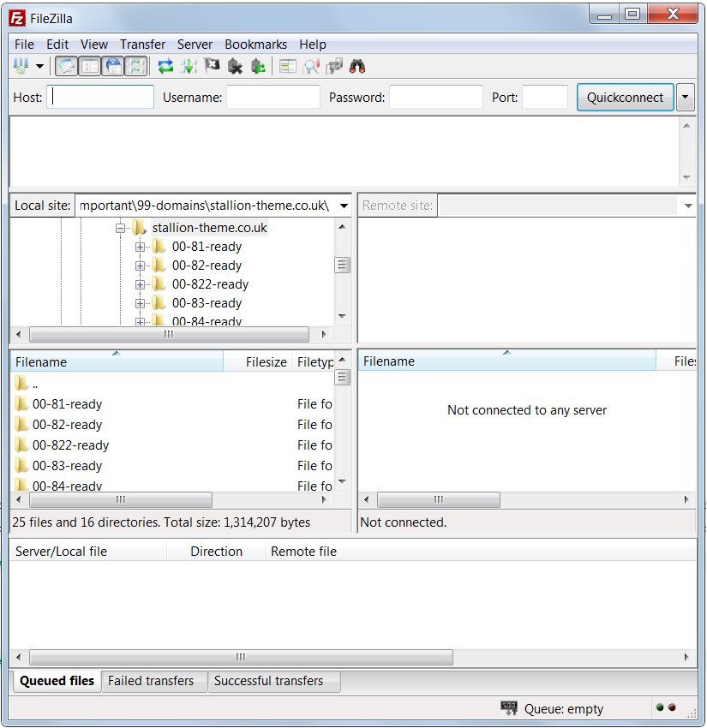Toggle the message log display
The height and width of the screenshot is (728, 707).
pos(67,67)
